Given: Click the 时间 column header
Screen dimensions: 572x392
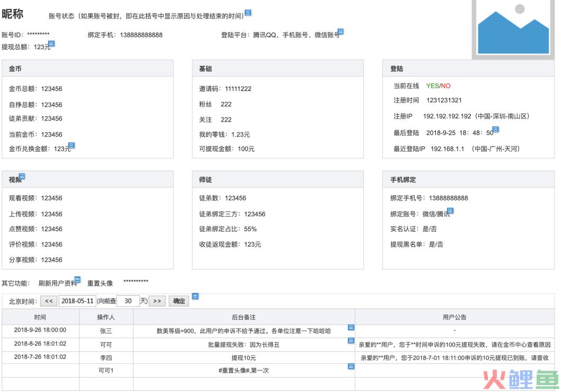Looking at the screenshot, I should (x=40, y=317).
